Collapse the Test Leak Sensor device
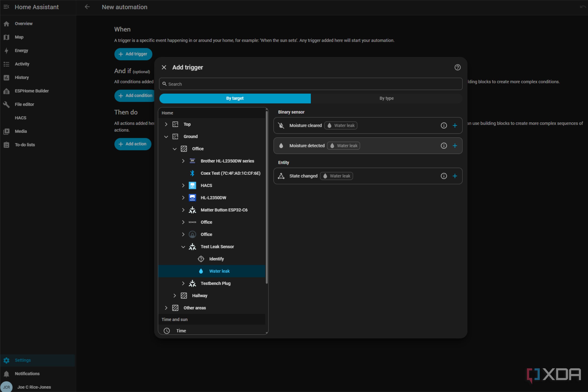 (183, 247)
